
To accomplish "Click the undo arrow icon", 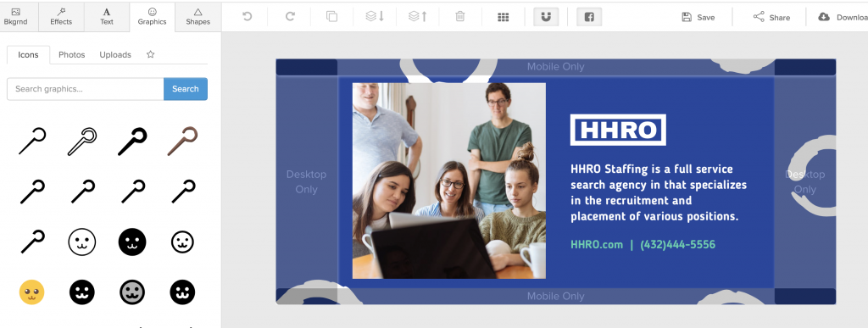I will click(x=248, y=17).
